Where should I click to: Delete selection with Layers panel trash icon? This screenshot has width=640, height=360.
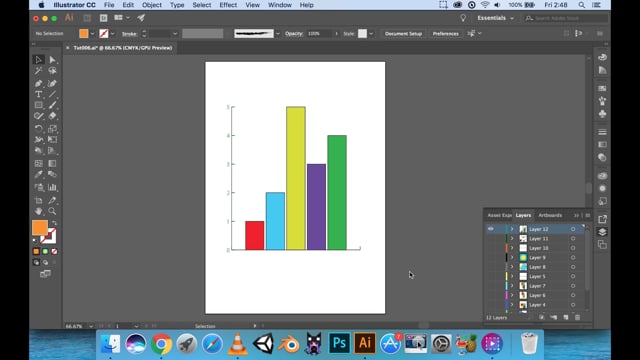pos(577,317)
